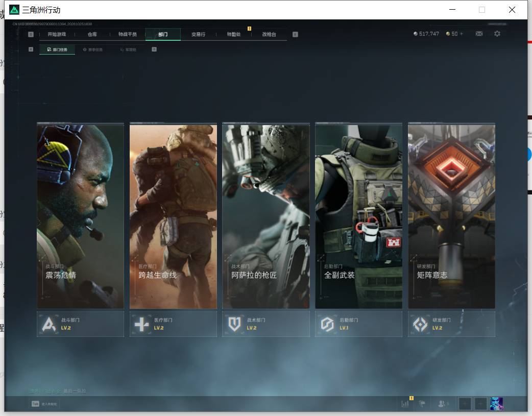Select the 矩阵意志 mission card
The width and height of the screenshot is (532, 416).
click(x=452, y=216)
